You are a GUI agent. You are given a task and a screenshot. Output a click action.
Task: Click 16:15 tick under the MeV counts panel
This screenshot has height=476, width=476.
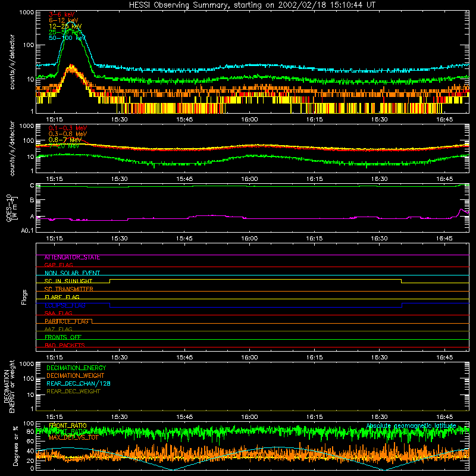pos(315,179)
